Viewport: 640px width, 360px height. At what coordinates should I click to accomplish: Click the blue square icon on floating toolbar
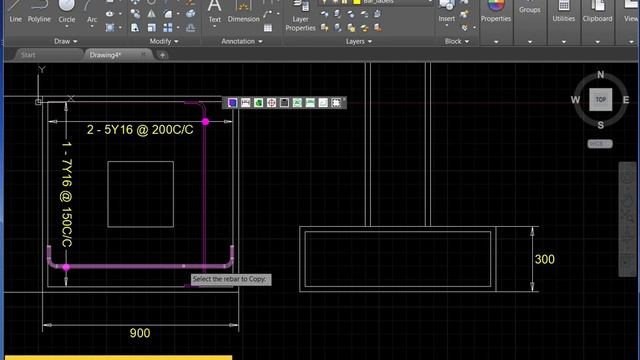coord(232,102)
